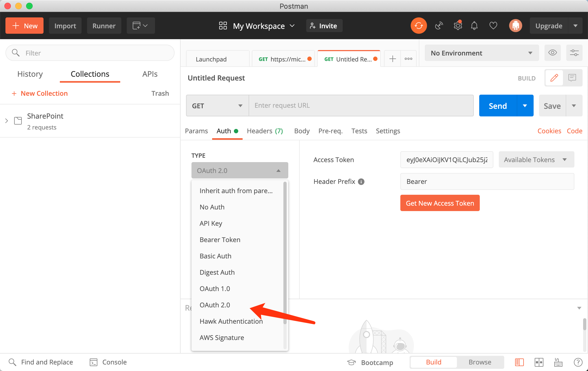Click the orange New button
Screen dimensions: 588x371
coord(24,26)
